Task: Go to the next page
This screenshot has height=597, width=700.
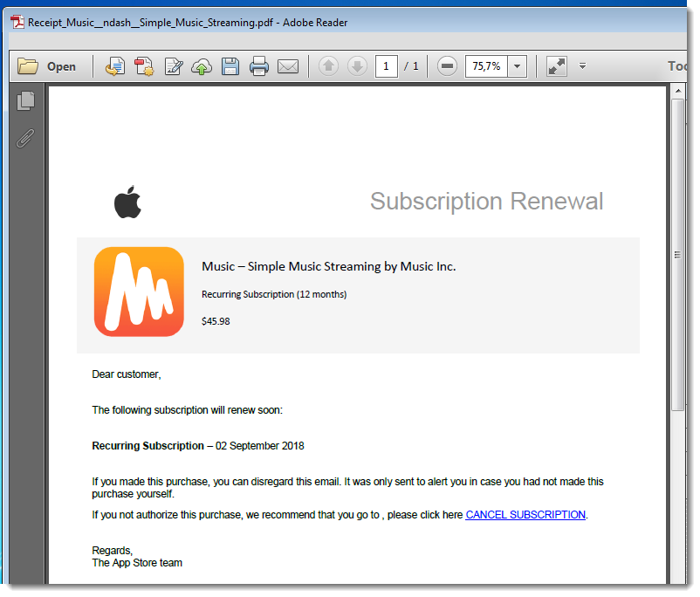Action: pos(357,66)
